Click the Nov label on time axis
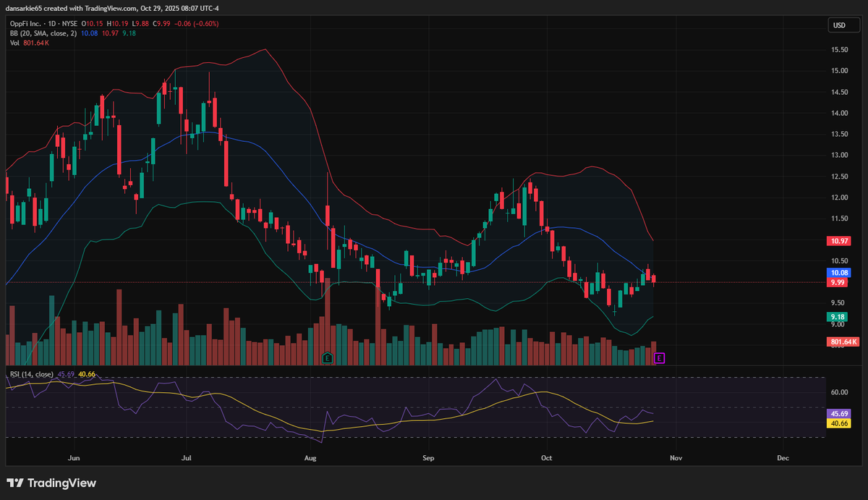This screenshot has height=500, width=868. click(676, 458)
